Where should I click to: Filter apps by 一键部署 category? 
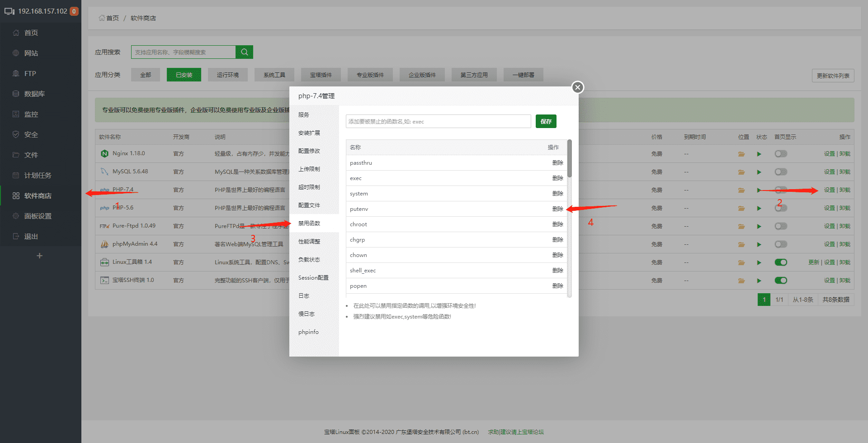tap(524, 75)
